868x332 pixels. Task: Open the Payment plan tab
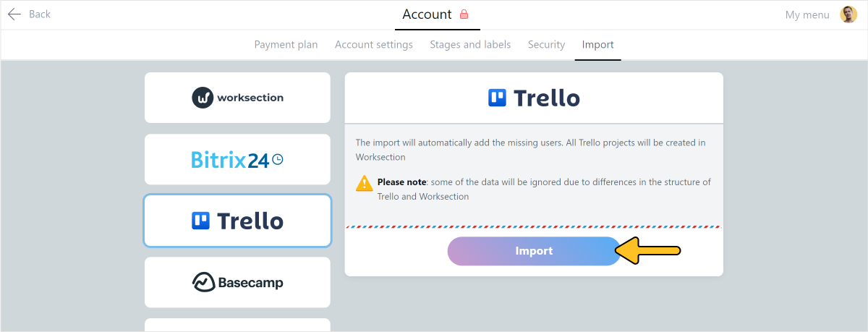click(x=286, y=45)
